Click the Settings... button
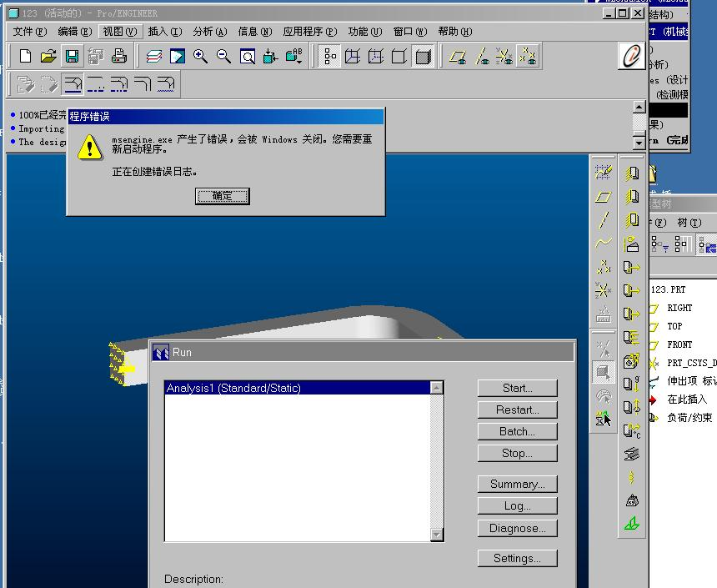This screenshot has width=717, height=588. click(x=517, y=558)
